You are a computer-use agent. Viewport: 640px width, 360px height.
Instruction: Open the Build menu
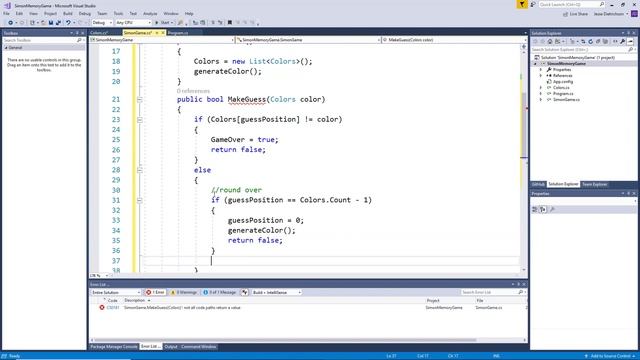68,14
